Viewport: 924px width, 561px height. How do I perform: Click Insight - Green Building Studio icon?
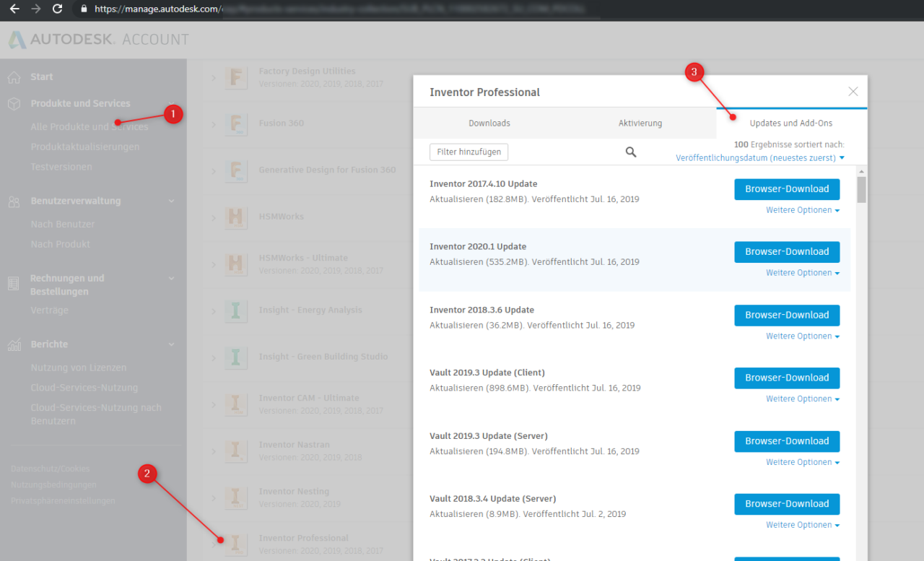pyautogui.click(x=236, y=357)
